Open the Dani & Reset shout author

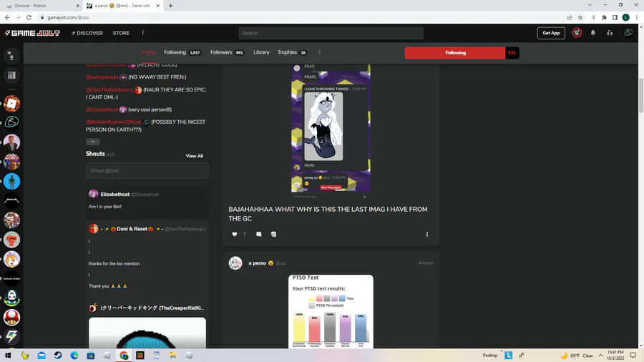pyautogui.click(x=132, y=229)
